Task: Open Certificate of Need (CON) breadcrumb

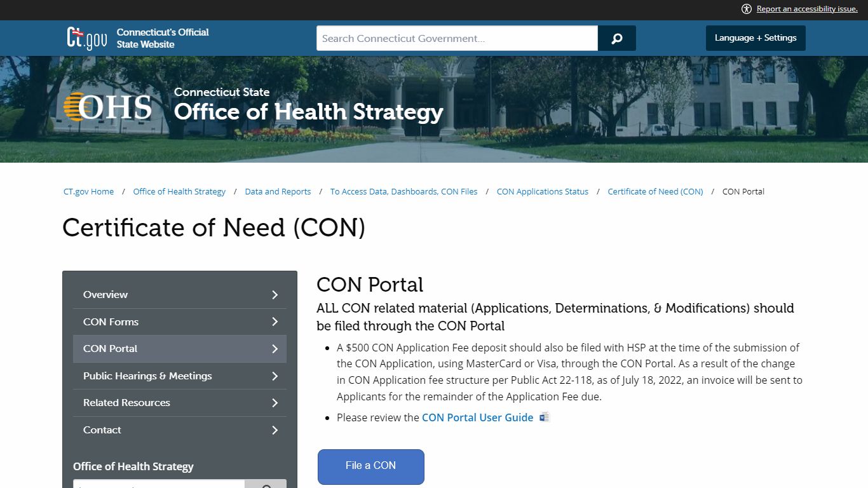Action: tap(655, 191)
